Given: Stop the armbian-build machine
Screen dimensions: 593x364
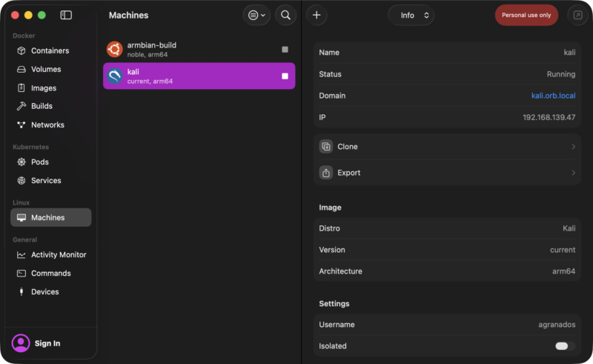Looking at the screenshot, I should pos(285,50).
